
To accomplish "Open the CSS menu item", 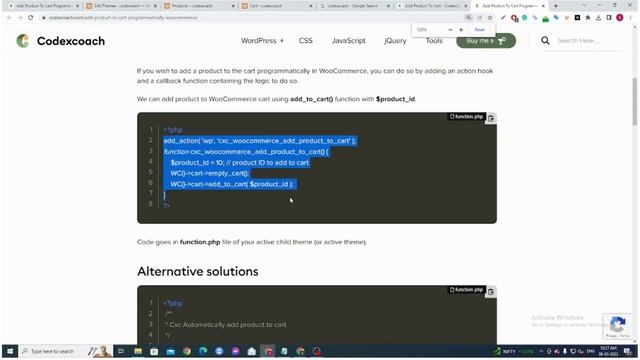I will click(305, 41).
